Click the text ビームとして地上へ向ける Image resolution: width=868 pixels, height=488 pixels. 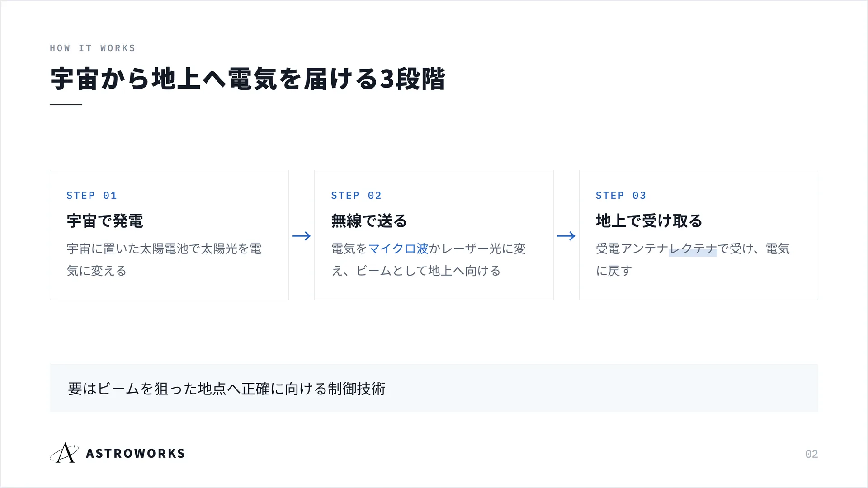tap(428, 271)
